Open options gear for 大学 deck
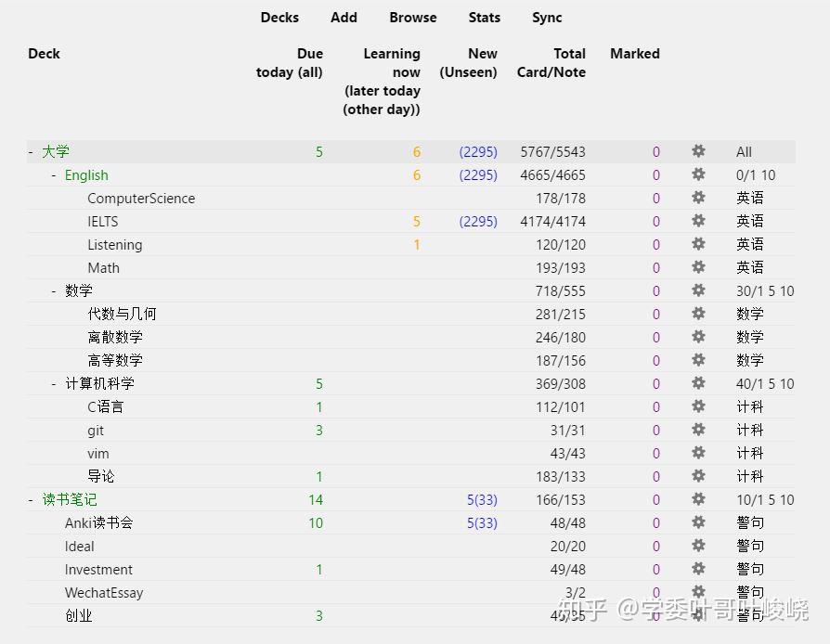 [698, 151]
